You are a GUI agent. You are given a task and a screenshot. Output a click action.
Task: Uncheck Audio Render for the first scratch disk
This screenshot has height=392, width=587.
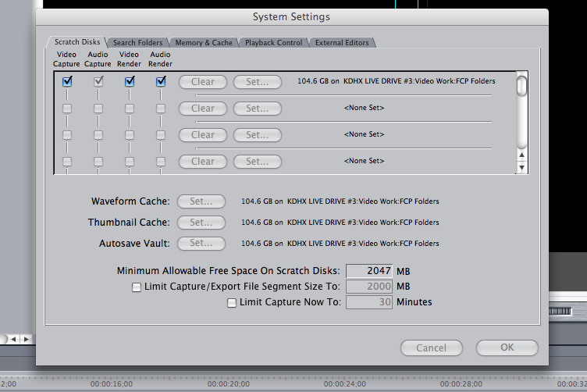pos(161,81)
